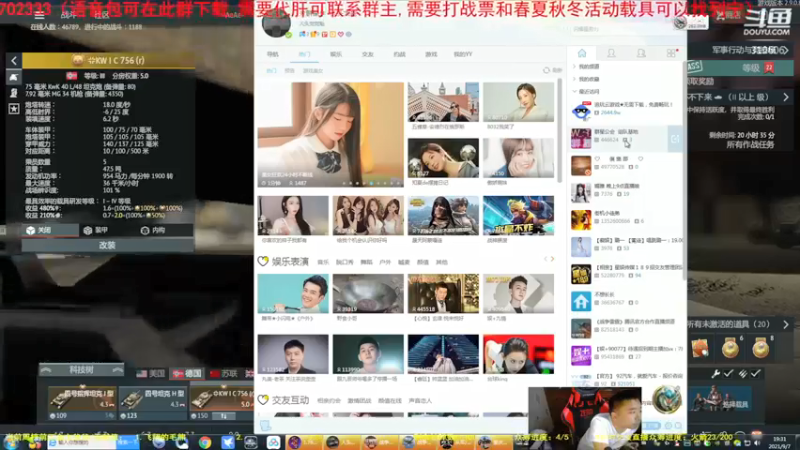Toggle the last checkmark in the game's right panel

click(755, 374)
